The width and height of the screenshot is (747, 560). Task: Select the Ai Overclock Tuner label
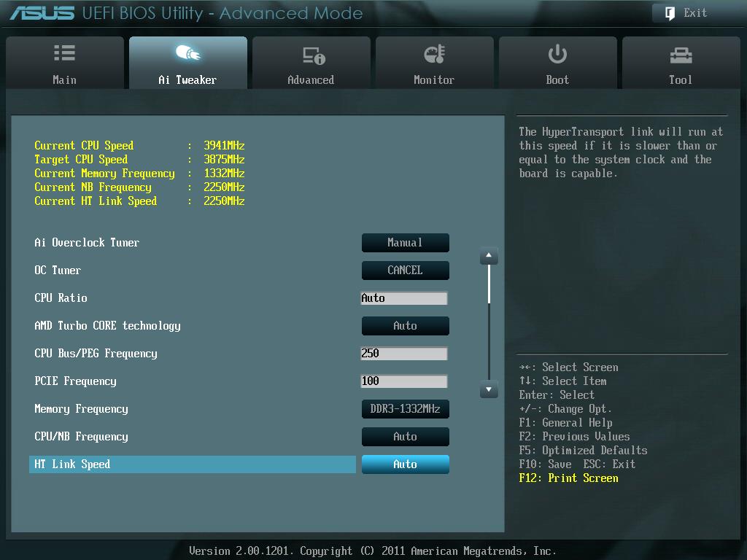pyautogui.click(x=87, y=243)
